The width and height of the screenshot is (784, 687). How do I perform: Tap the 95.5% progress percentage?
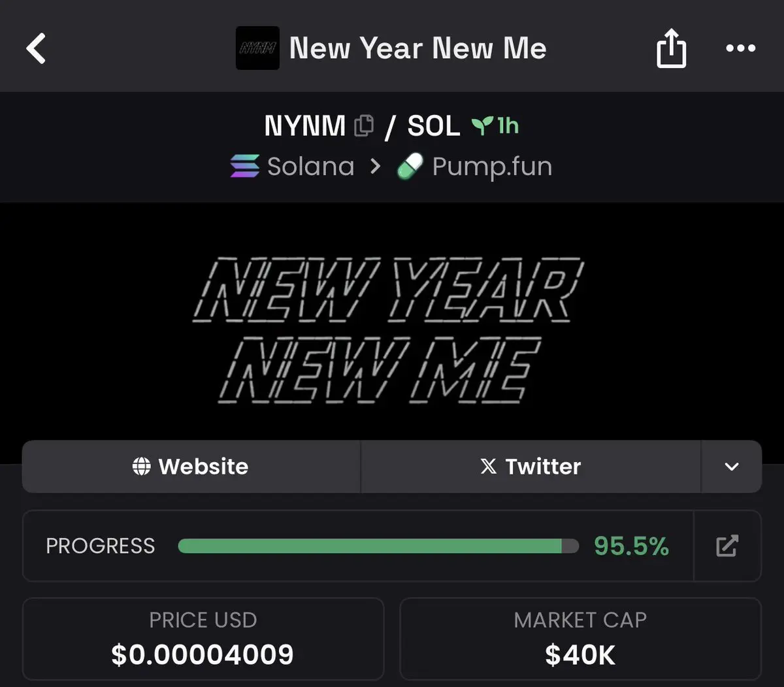[x=631, y=546]
